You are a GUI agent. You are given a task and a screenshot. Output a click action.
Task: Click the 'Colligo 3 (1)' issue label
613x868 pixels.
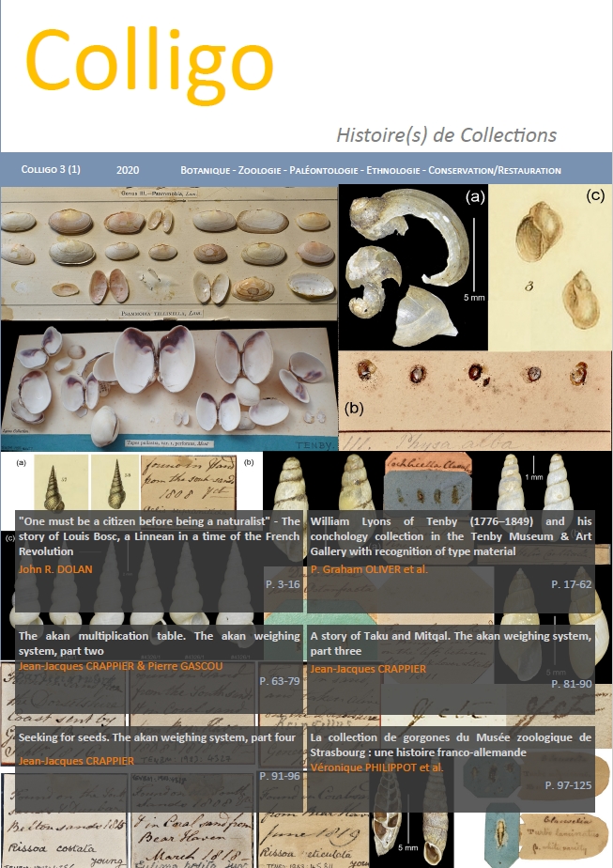click(51, 169)
